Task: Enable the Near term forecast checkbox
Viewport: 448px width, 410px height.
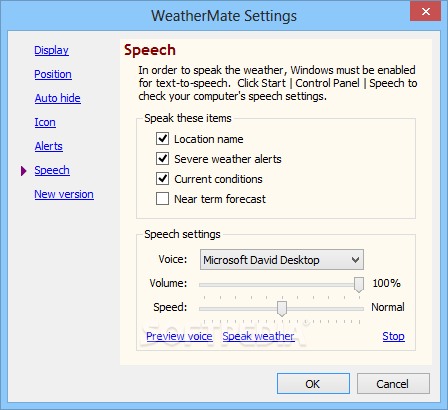Action: pos(162,199)
